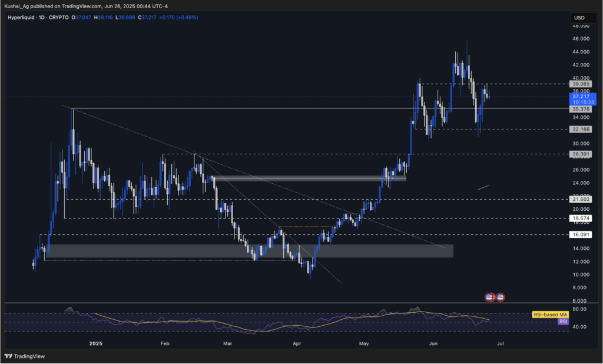The image size is (603, 364).
Task: Click the high price value H38.116
Action: click(104, 17)
